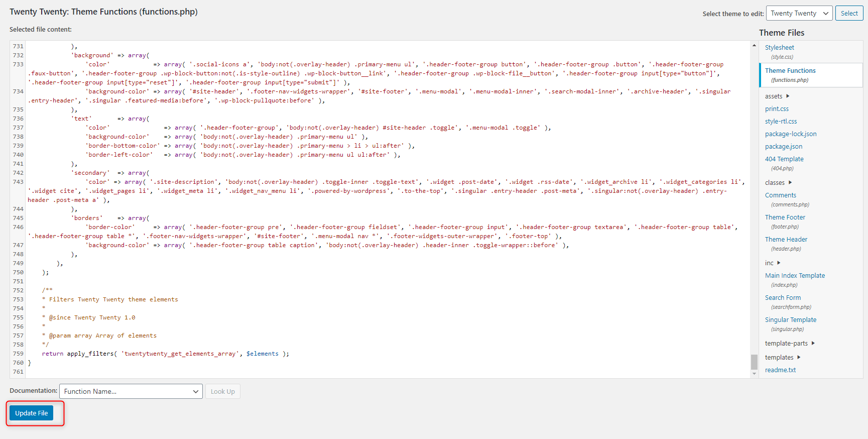Click the '@since Twenty Twenty 1.0' comment line
The height and width of the screenshot is (439, 868).
pos(92,317)
